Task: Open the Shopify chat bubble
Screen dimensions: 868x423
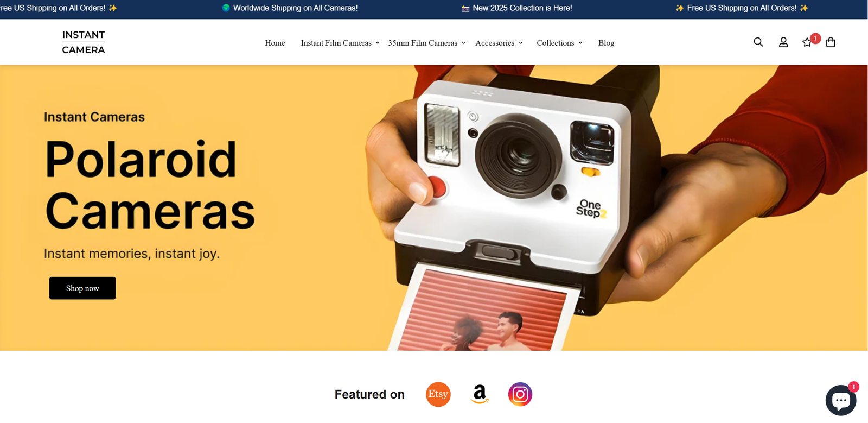Action: click(x=840, y=400)
